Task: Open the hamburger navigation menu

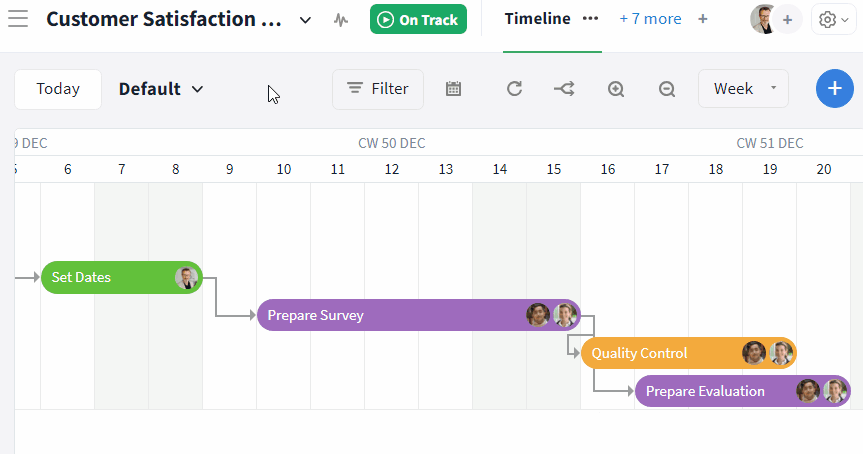Action: tap(18, 19)
